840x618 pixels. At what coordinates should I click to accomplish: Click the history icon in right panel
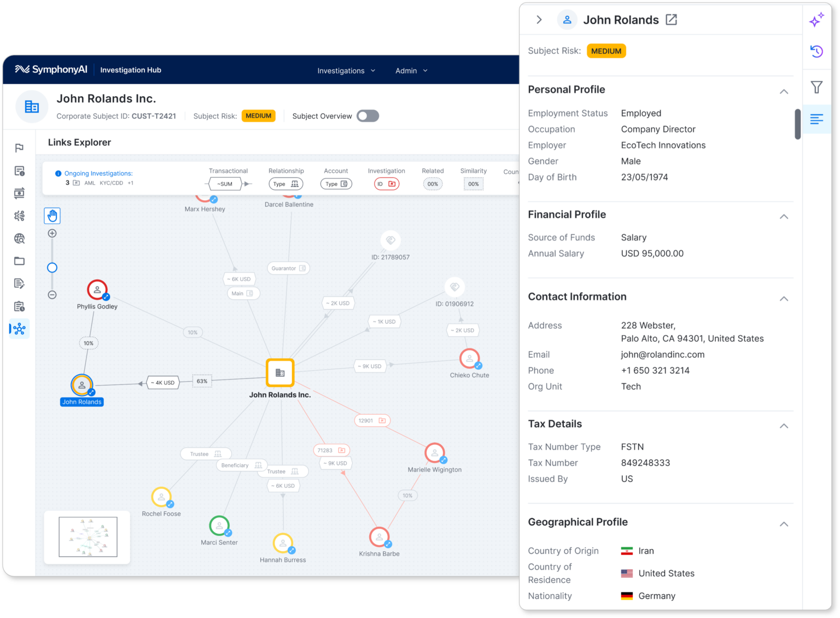point(816,51)
